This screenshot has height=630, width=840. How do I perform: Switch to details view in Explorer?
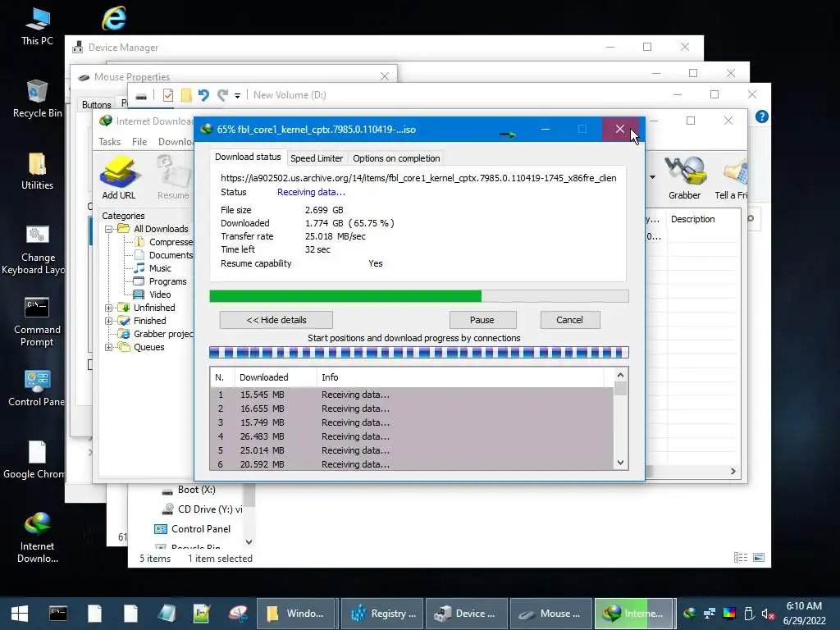741,558
